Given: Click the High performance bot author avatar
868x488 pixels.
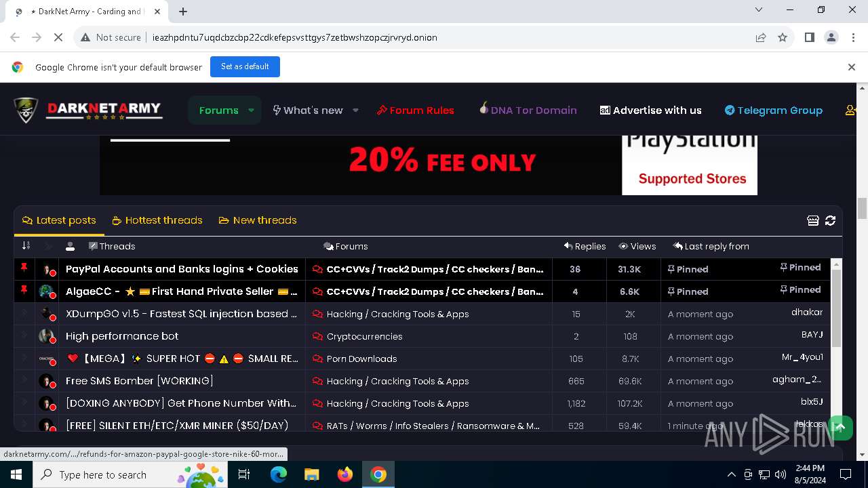Looking at the screenshot, I should pyautogui.click(x=47, y=336).
